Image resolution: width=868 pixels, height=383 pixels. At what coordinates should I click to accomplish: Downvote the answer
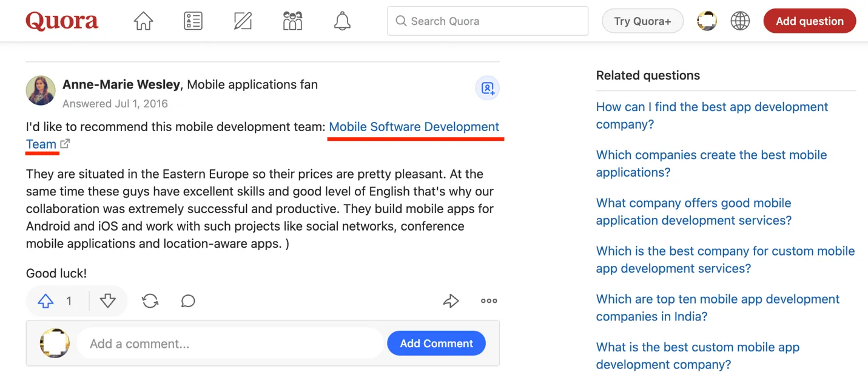click(x=107, y=301)
